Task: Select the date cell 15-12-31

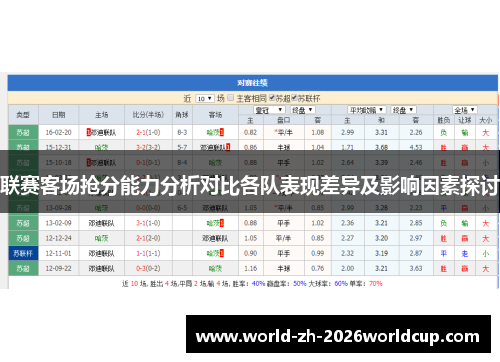Action: click(59, 147)
